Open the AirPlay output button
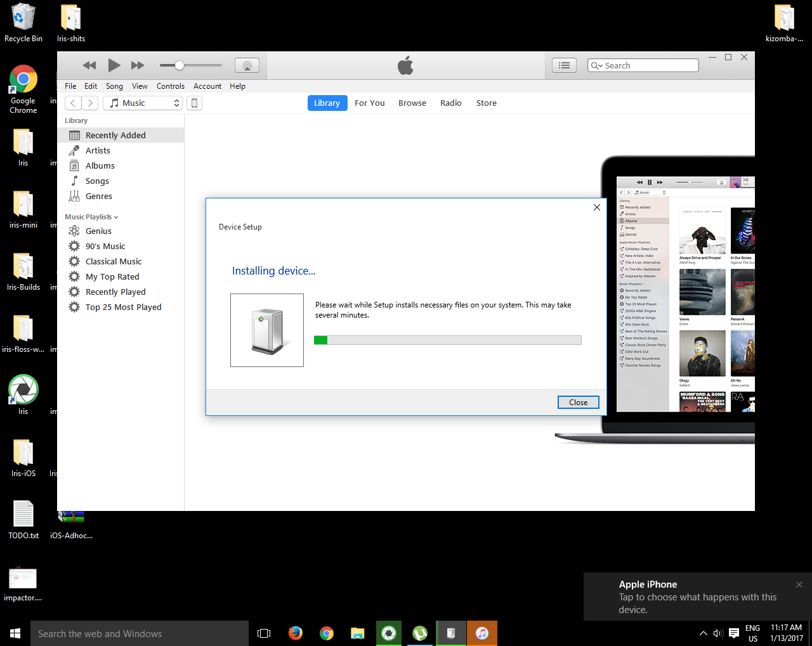 coord(247,65)
